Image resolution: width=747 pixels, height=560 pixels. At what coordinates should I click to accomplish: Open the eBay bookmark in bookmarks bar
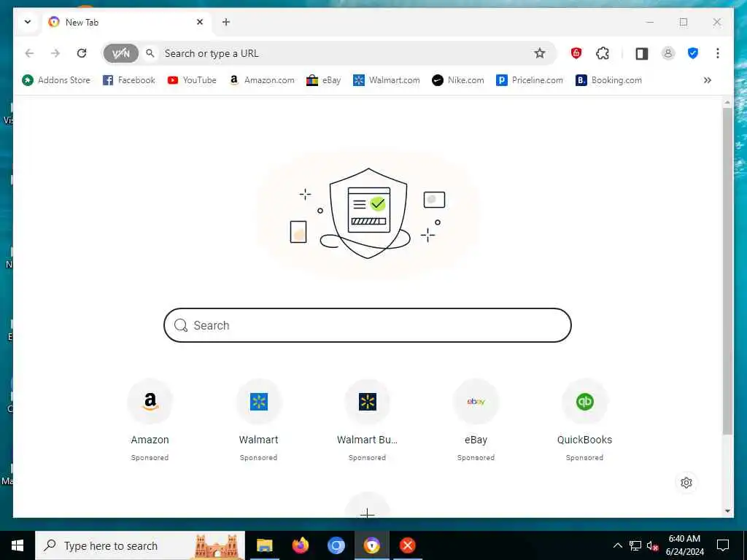pyautogui.click(x=323, y=80)
